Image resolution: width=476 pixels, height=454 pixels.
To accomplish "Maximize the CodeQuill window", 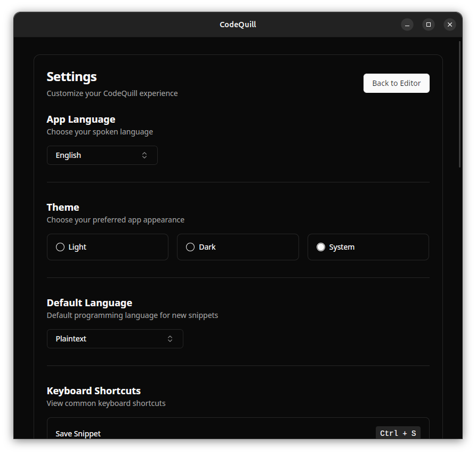I will (428, 25).
